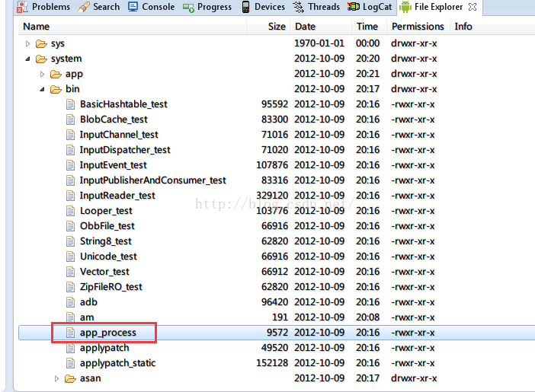Viewport: 535px width, 392px height.
Task: Click the Devices phone icon
Action: click(245, 7)
